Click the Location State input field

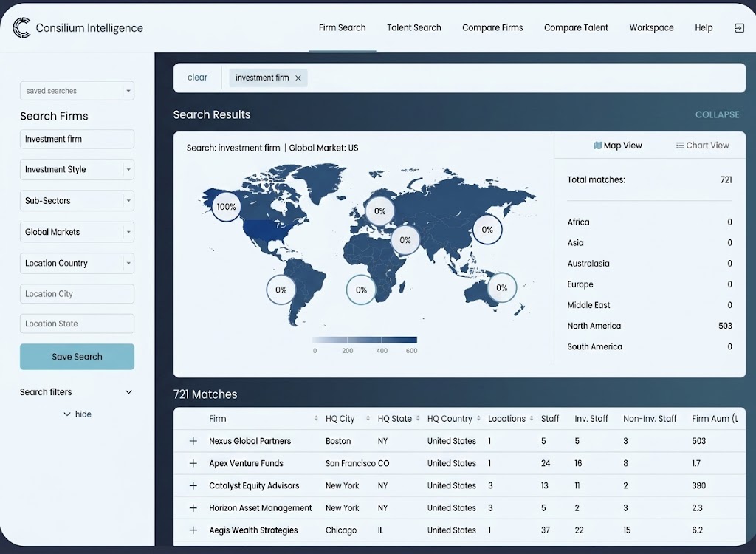77,324
